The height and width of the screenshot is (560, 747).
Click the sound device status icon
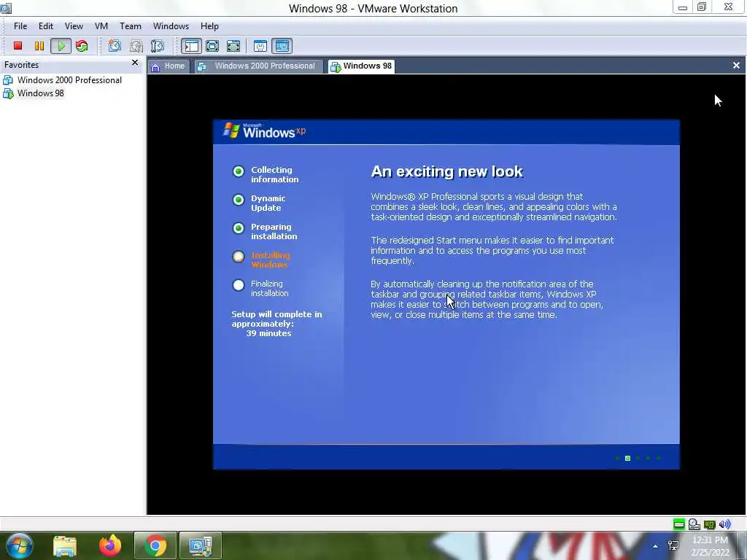tap(724, 524)
